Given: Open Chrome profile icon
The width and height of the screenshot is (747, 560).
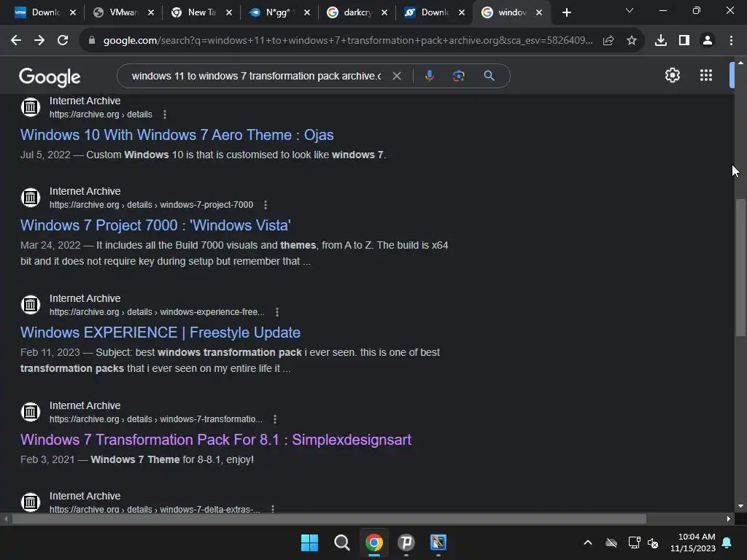Looking at the screenshot, I should pyautogui.click(x=708, y=41).
